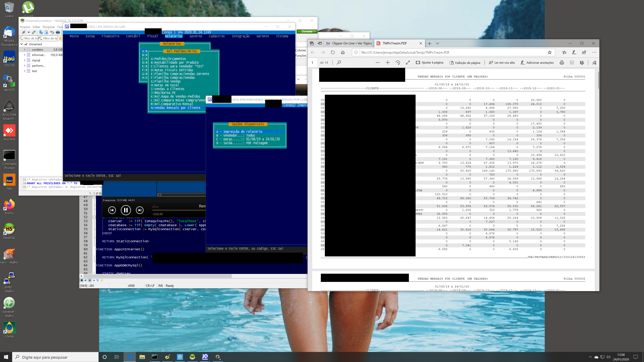Open HeidiSQL from the taskbar
The width and height of the screenshot is (644, 362).
192,357
